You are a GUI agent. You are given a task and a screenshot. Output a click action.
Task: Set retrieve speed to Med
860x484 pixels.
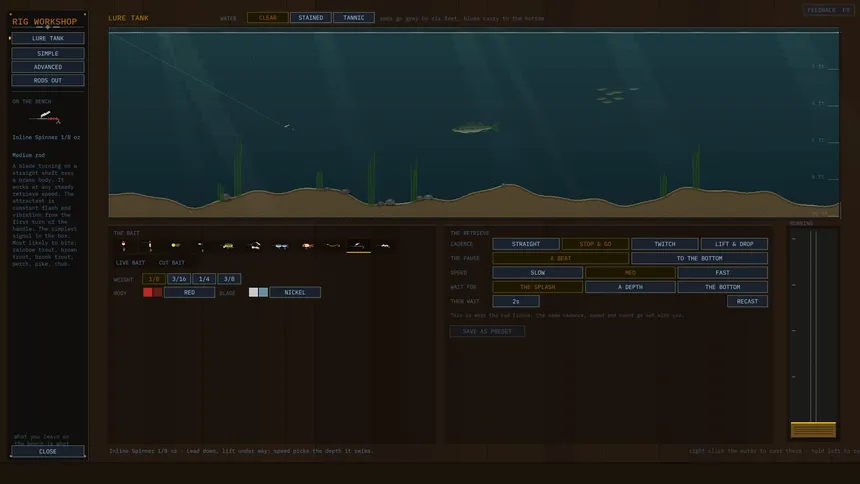[630, 272]
